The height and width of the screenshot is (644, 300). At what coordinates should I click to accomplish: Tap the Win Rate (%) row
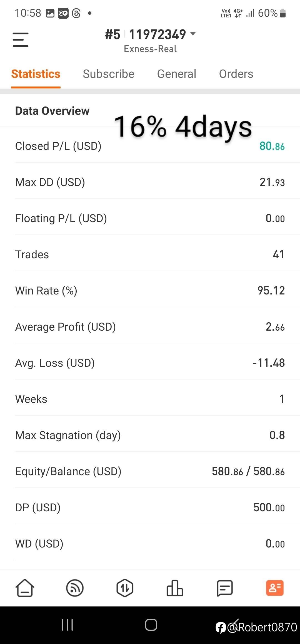[x=150, y=291]
